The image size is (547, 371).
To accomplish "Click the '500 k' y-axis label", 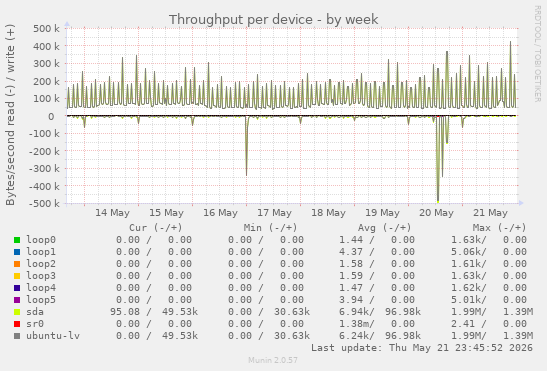I will click(x=46, y=29).
